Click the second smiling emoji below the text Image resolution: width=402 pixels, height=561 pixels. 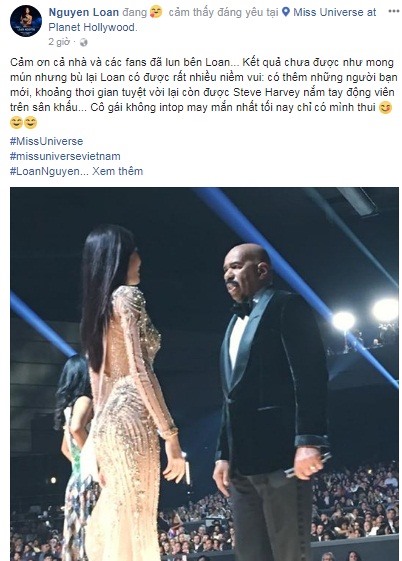pyautogui.click(x=30, y=122)
